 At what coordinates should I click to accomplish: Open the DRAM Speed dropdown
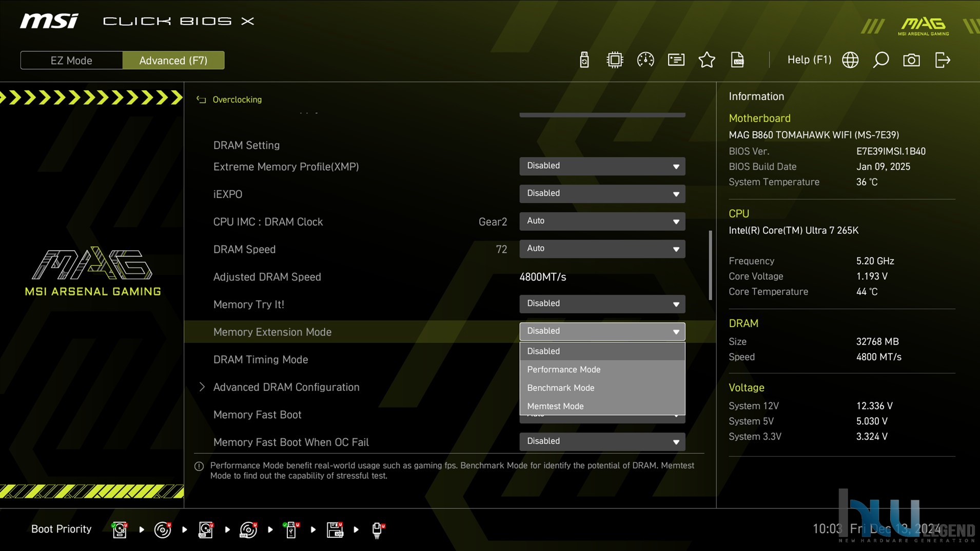point(602,249)
